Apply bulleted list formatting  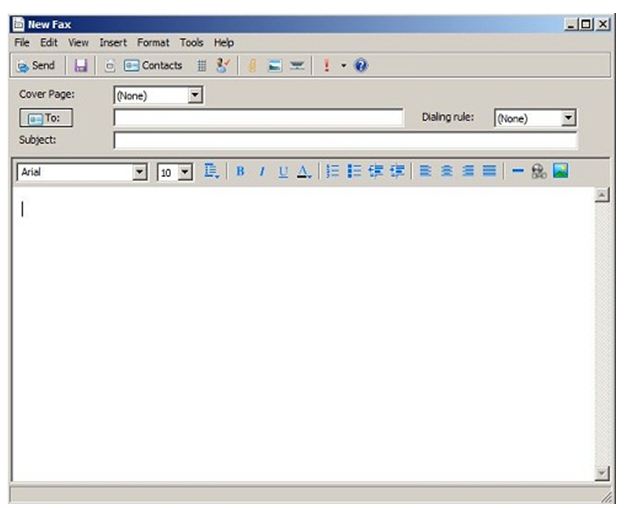point(354,171)
